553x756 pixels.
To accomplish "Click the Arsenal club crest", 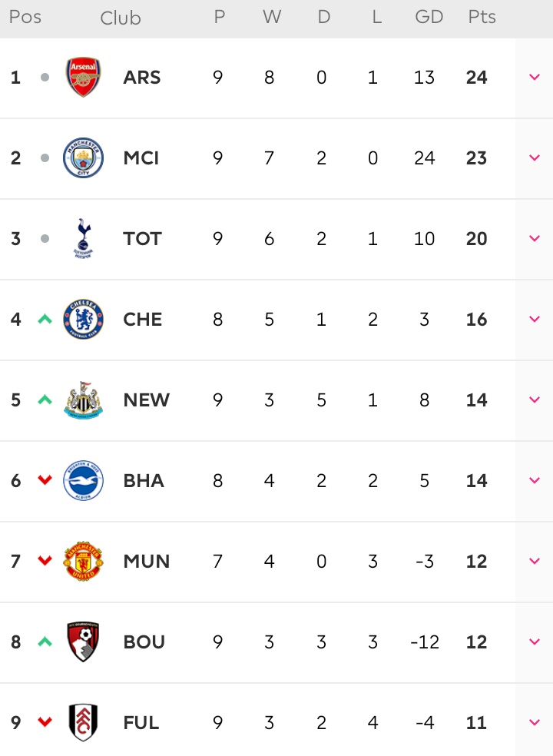I will point(83,77).
